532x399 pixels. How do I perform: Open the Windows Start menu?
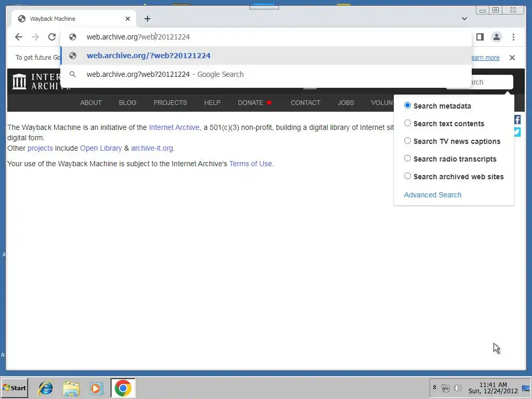click(15, 388)
